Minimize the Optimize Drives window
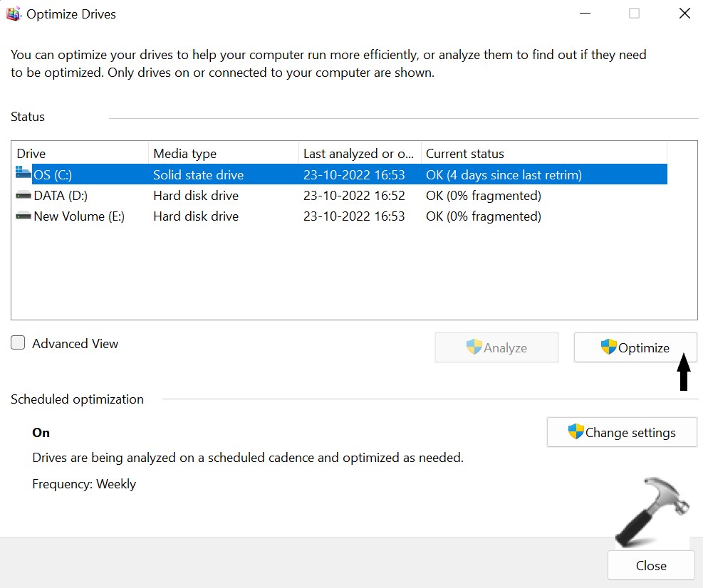The height and width of the screenshot is (588, 703). pos(584,14)
